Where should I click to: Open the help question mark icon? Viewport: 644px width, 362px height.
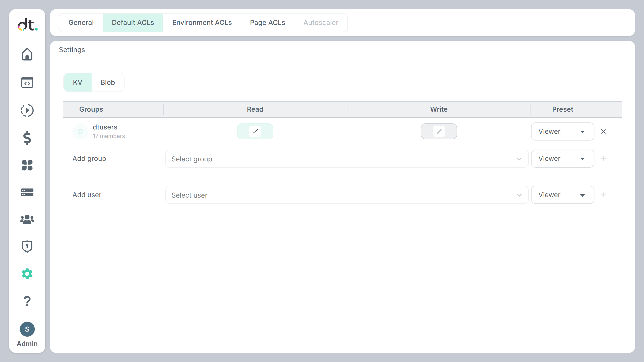27,301
